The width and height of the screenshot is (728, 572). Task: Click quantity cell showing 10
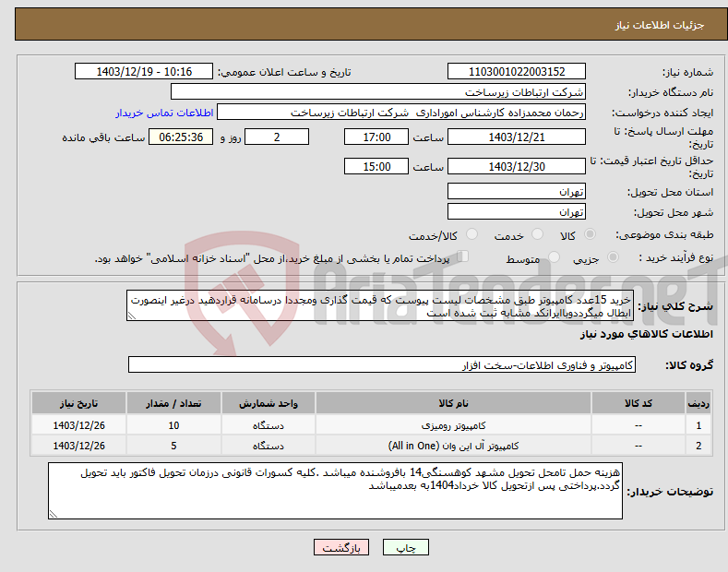tap(173, 425)
